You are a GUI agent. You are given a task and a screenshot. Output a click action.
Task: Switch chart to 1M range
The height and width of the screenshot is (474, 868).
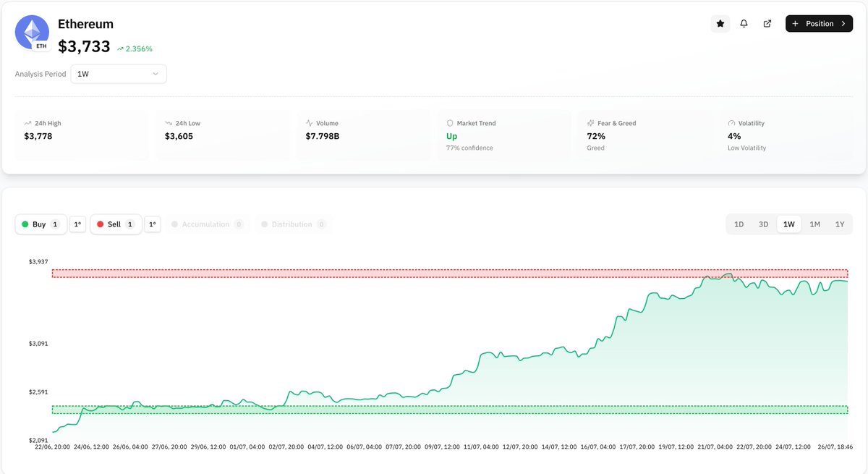tap(815, 224)
